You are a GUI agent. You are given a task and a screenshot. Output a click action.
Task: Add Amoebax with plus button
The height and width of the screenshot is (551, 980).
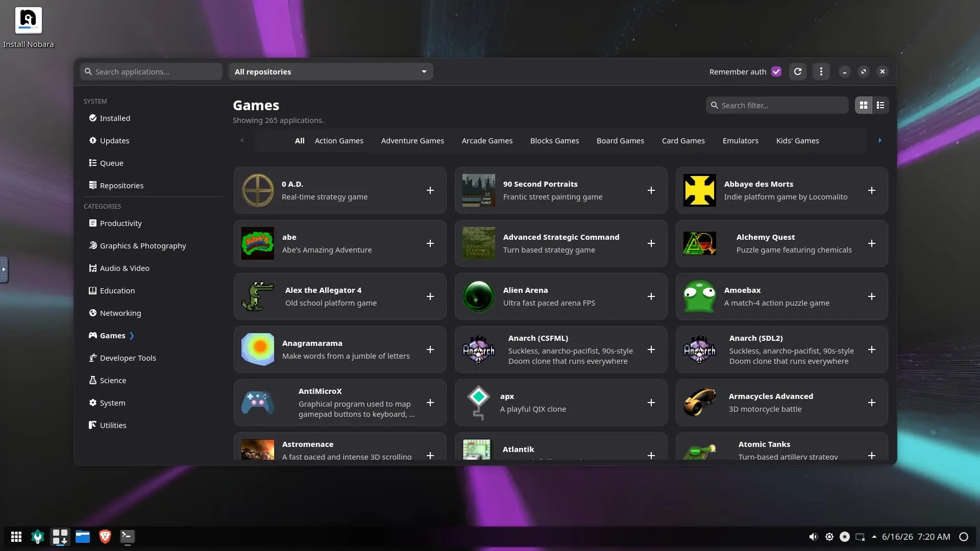[x=872, y=296]
